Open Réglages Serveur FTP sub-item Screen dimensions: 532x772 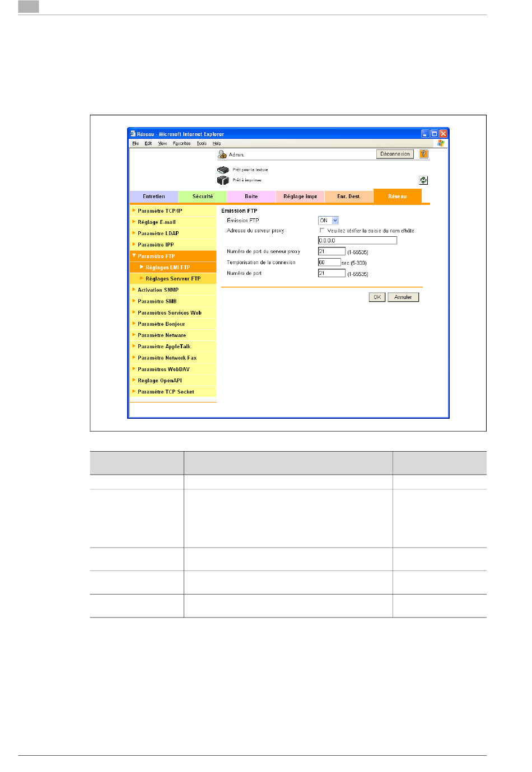[x=173, y=279]
